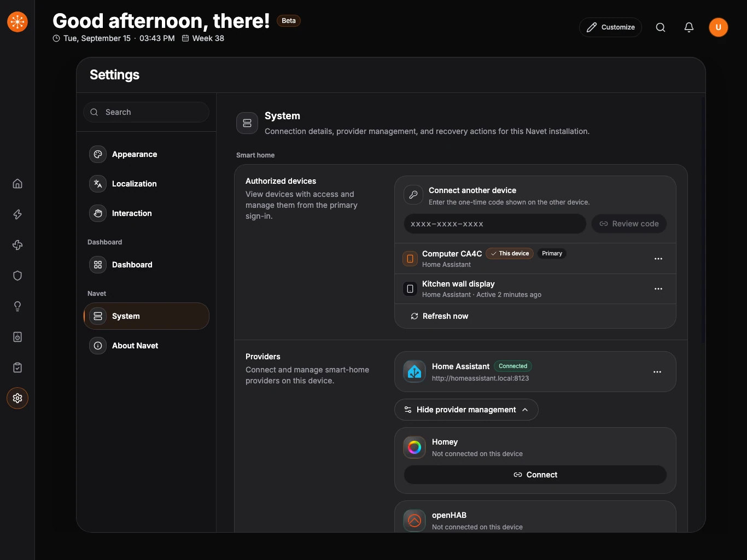Screen dimensions: 747x560
Task: Click the gear settings icon in rail
Action: tap(17, 398)
